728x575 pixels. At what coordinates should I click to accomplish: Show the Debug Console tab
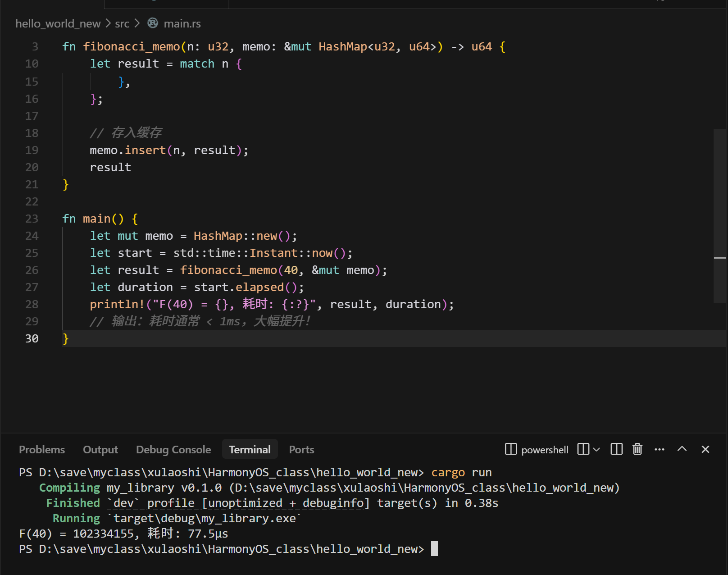(173, 450)
